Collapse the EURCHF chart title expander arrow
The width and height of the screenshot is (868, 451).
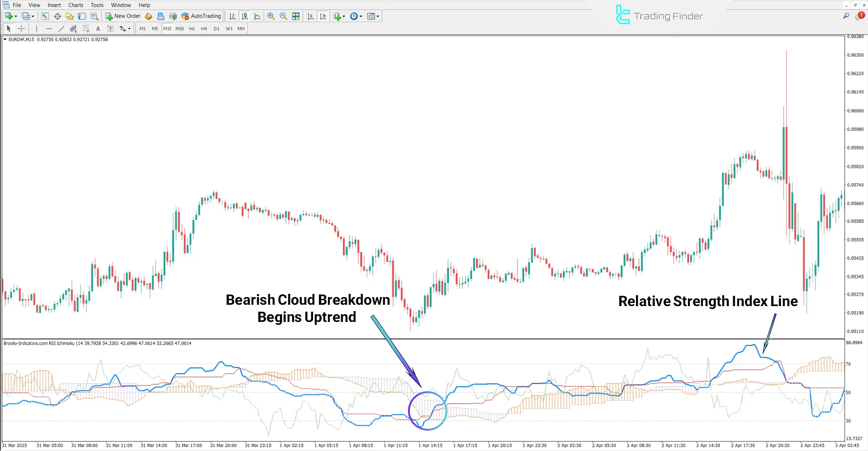5,39
